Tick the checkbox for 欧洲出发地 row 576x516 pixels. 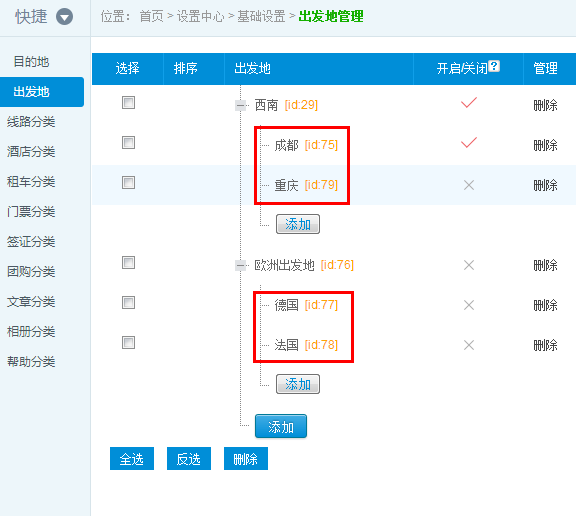point(128,263)
